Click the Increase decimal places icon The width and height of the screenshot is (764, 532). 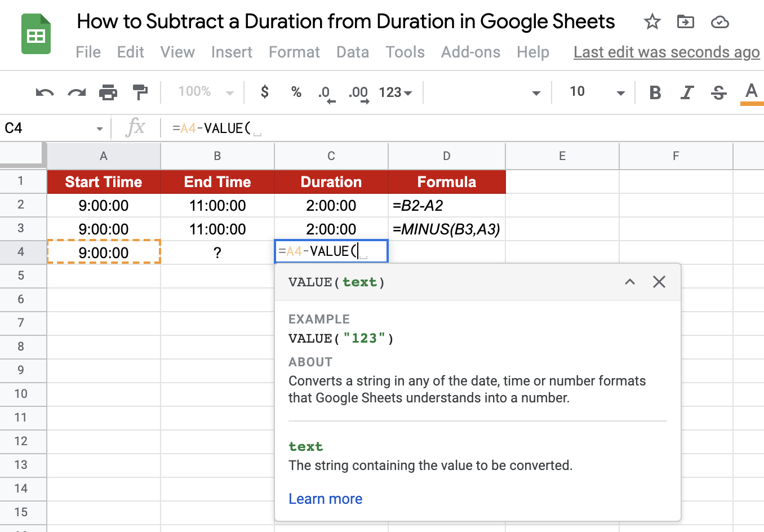[x=357, y=92]
